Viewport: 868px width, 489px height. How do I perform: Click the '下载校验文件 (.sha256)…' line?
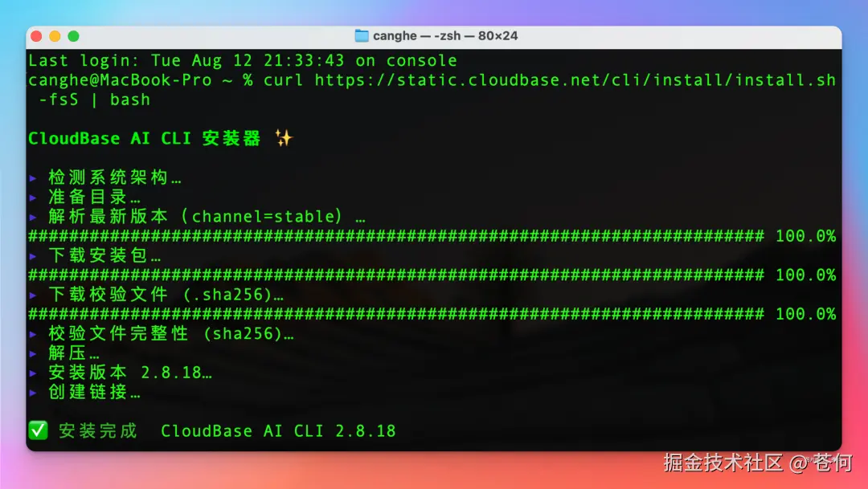click(x=166, y=295)
